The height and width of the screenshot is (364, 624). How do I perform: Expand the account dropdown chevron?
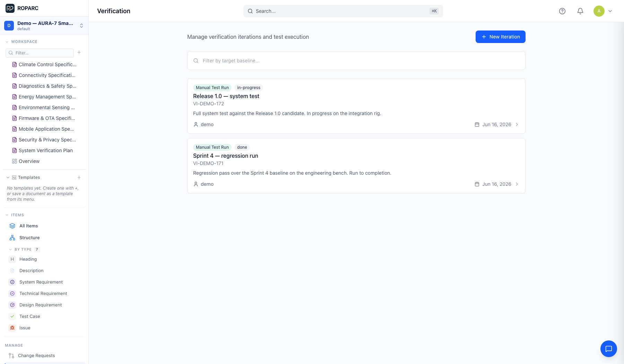[610, 11]
